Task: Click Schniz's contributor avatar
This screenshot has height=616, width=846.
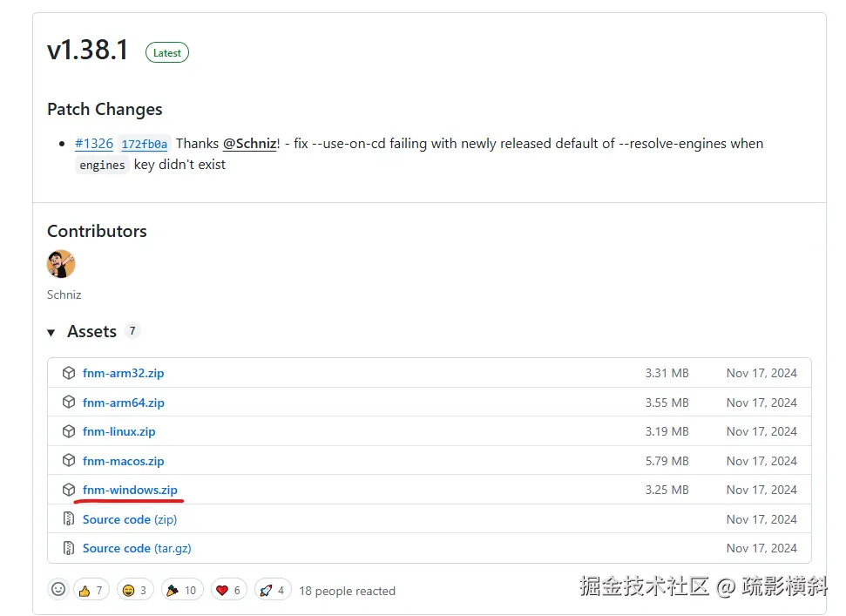Action: (x=61, y=263)
